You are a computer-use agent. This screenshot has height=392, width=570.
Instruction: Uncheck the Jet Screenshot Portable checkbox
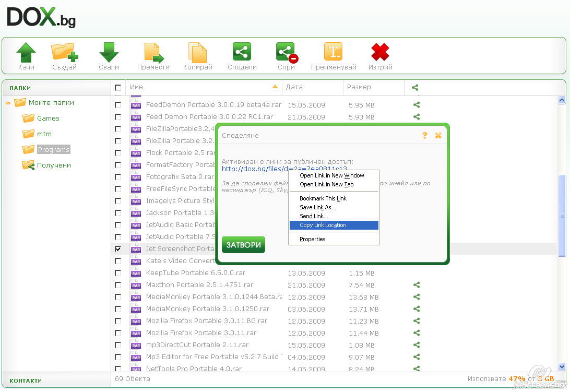tap(118, 249)
